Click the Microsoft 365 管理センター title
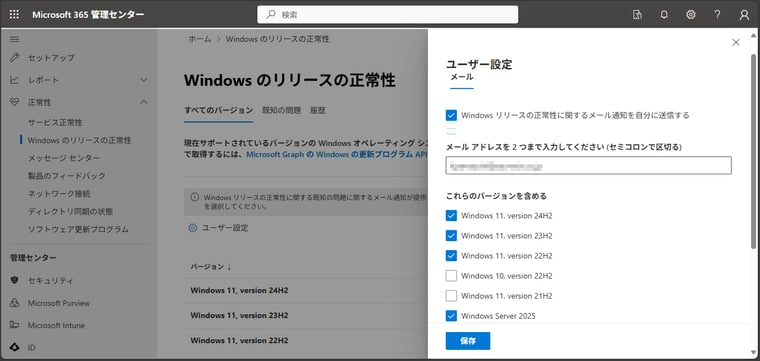760x361 pixels. coord(88,15)
